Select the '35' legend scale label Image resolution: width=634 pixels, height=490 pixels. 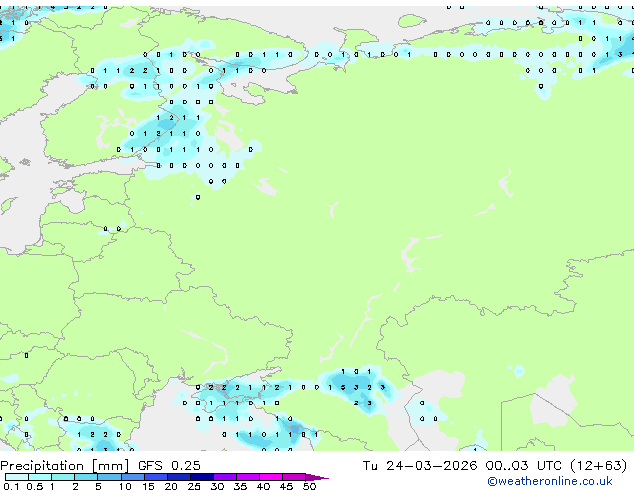240,486
